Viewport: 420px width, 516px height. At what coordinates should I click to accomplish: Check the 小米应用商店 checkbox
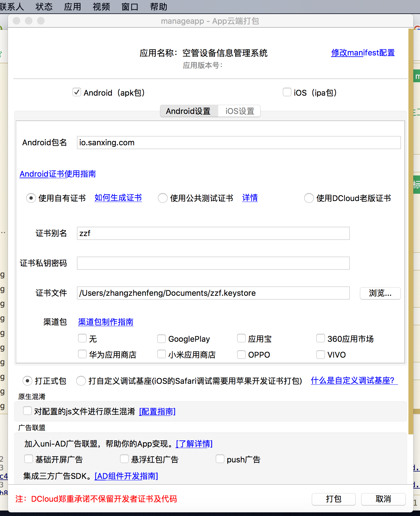pos(162,354)
